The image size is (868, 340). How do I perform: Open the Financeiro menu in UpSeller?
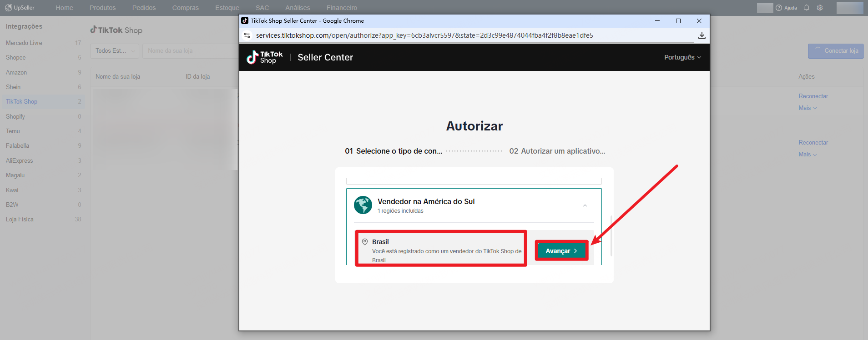[342, 8]
